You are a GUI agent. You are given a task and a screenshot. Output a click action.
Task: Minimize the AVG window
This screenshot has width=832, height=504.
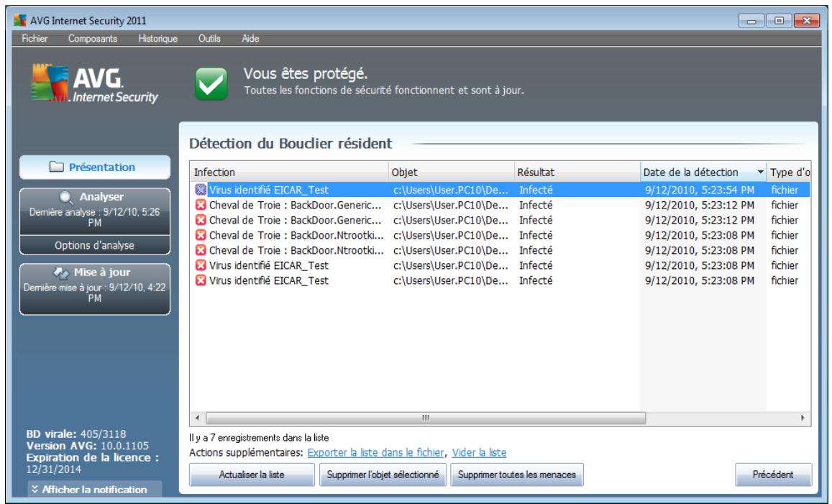pos(751,21)
